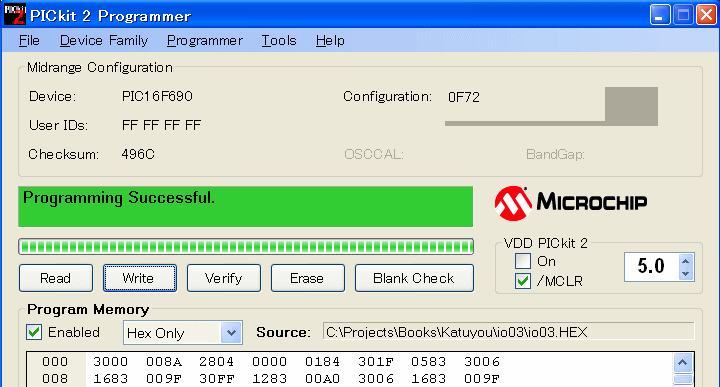Enable the VDD On checkbox

[523, 261]
